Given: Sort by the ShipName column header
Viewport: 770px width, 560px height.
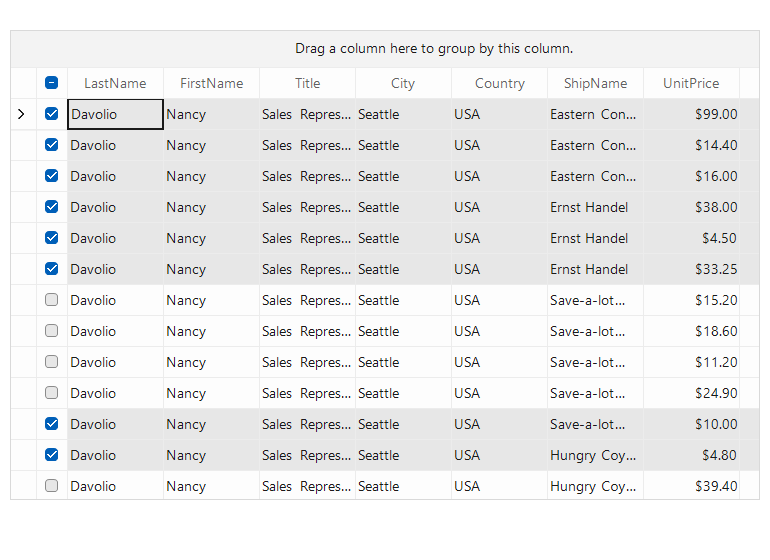Looking at the screenshot, I should (595, 83).
